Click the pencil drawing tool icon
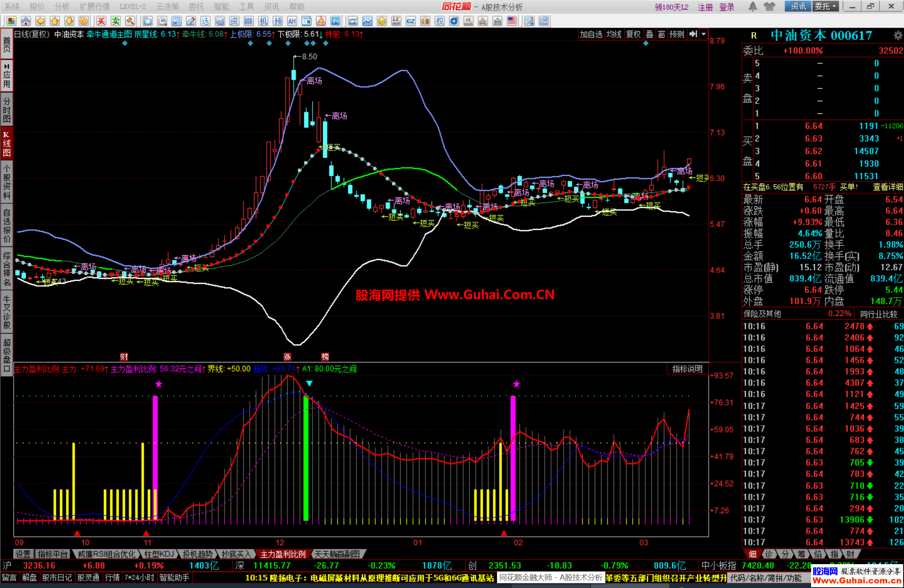 point(191,21)
